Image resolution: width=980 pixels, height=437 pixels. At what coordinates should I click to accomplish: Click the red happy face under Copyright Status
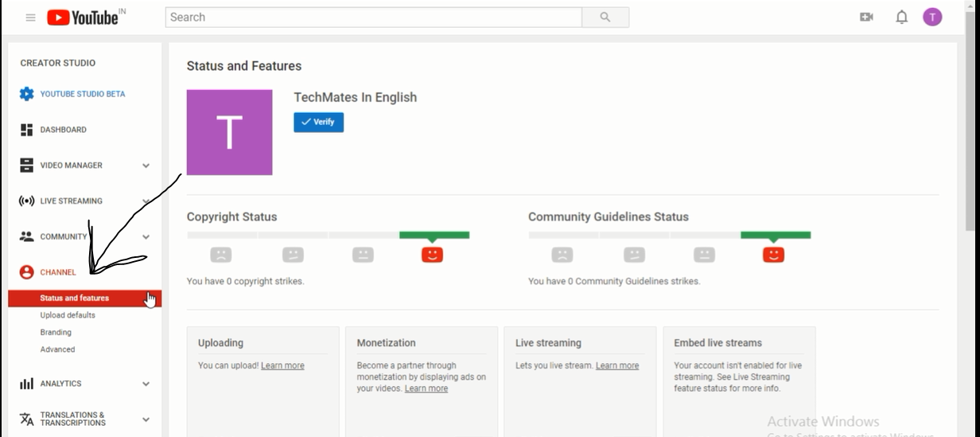[x=432, y=255]
